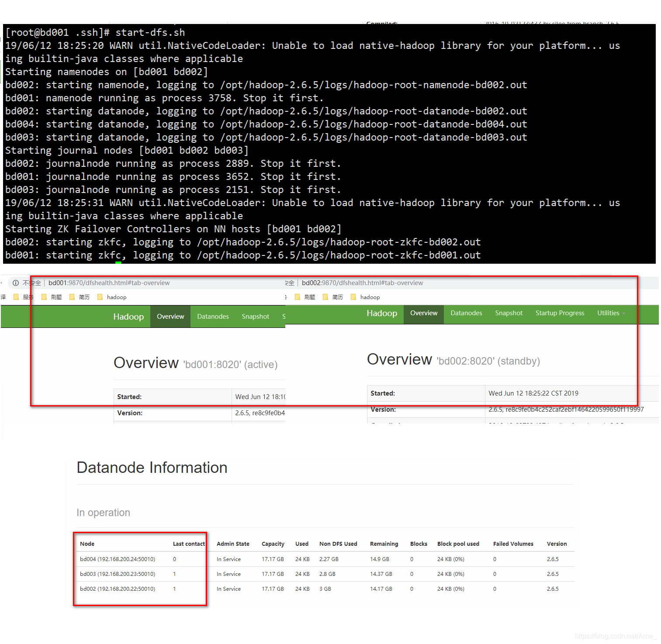Sort datanode table by Non DFS Used

pos(338,544)
